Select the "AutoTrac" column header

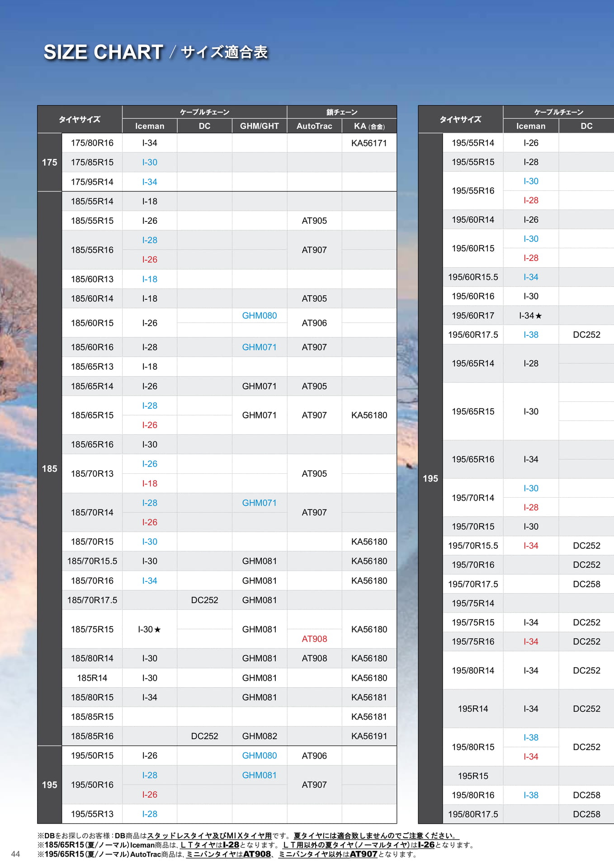pyautogui.click(x=314, y=126)
